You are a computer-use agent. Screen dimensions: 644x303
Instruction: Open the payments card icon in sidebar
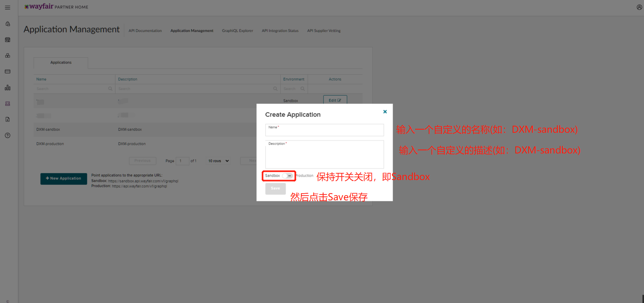click(7, 71)
